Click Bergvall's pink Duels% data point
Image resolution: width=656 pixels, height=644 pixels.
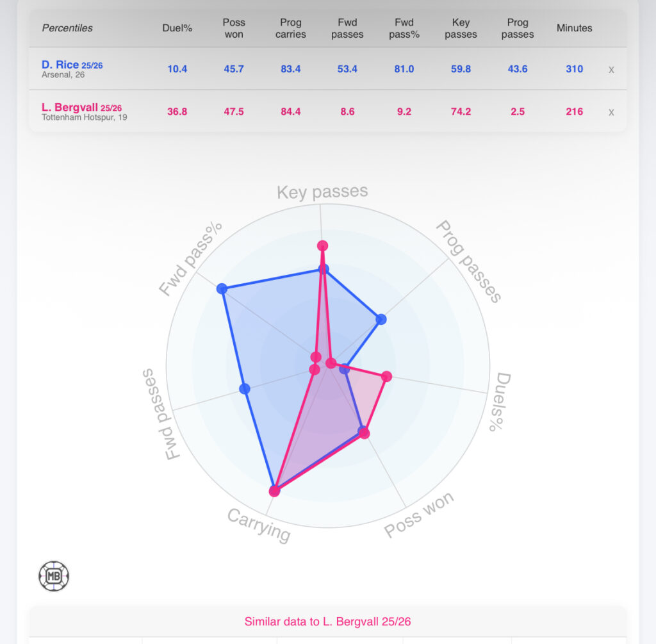tap(386, 377)
